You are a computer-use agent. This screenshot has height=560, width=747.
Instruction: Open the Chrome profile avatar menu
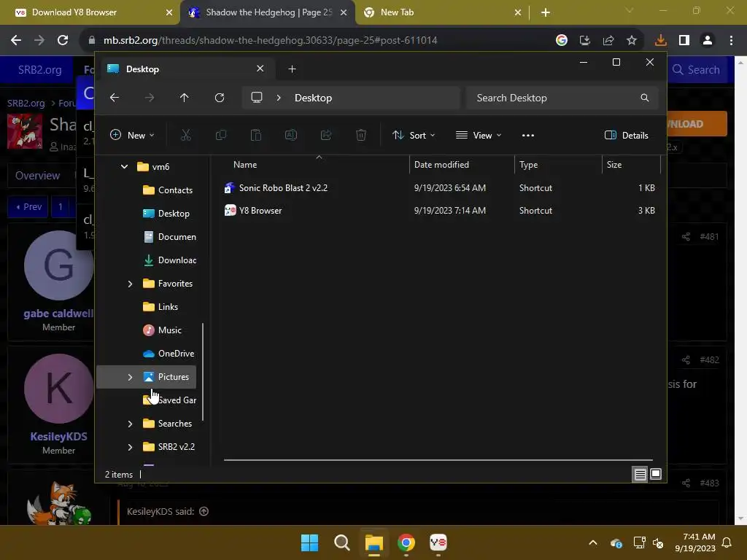(x=708, y=41)
